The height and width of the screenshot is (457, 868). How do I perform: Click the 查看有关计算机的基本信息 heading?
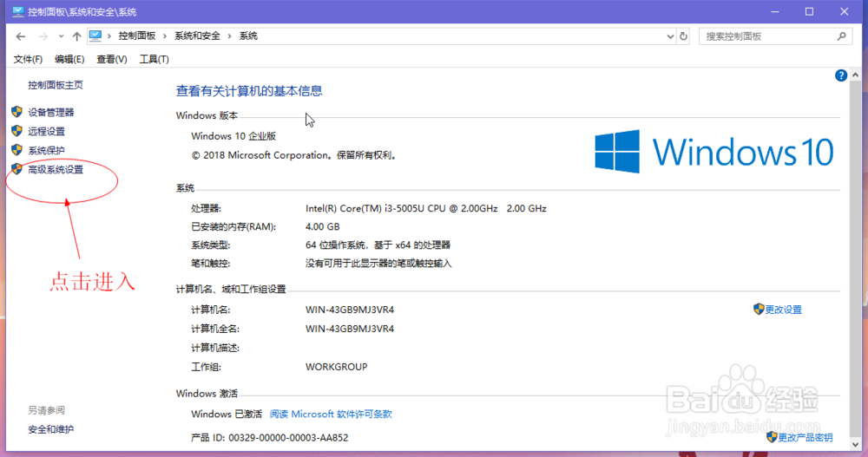(249, 91)
